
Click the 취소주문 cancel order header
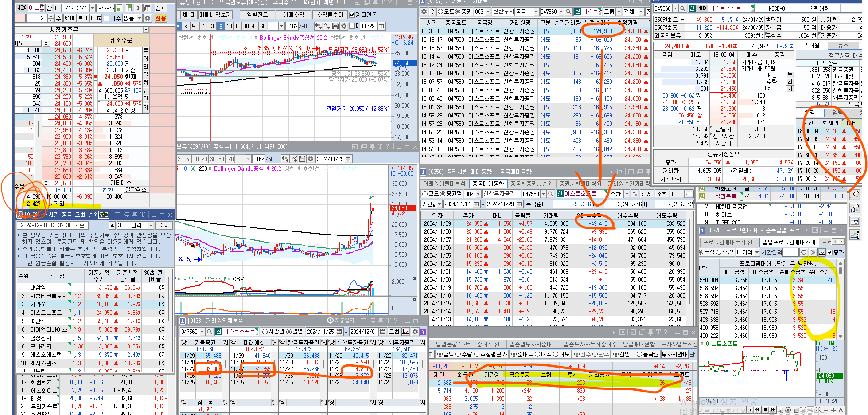point(121,40)
